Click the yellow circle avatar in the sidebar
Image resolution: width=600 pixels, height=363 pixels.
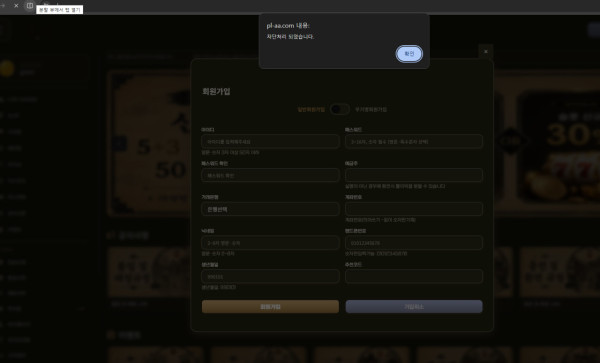tap(7, 69)
